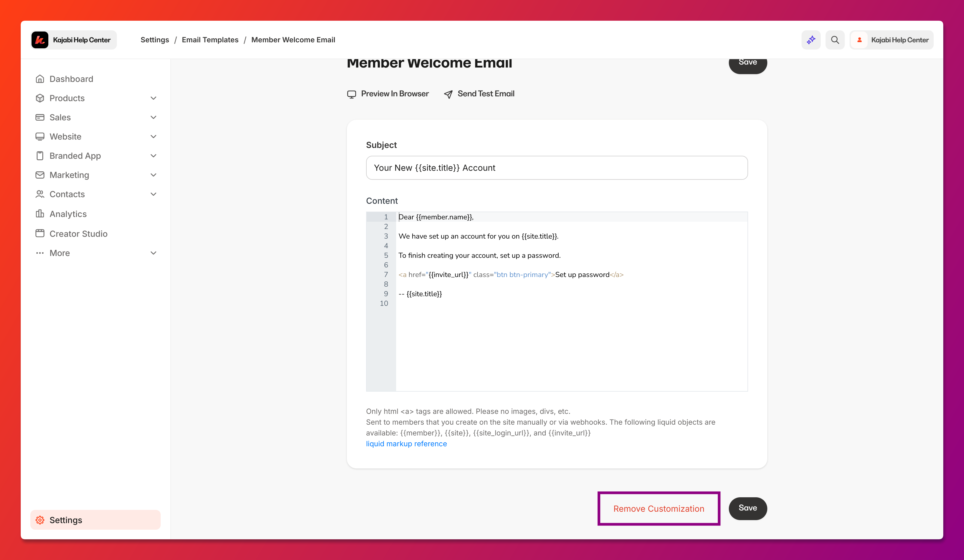964x560 pixels.
Task: Expand the Sales menu chevron
Action: click(x=153, y=117)
